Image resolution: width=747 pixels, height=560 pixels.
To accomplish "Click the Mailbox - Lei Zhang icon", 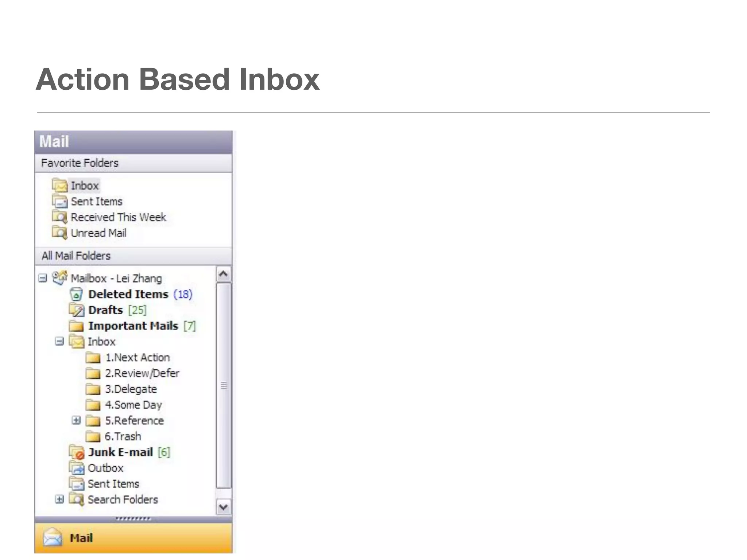I will coord(60,278).
